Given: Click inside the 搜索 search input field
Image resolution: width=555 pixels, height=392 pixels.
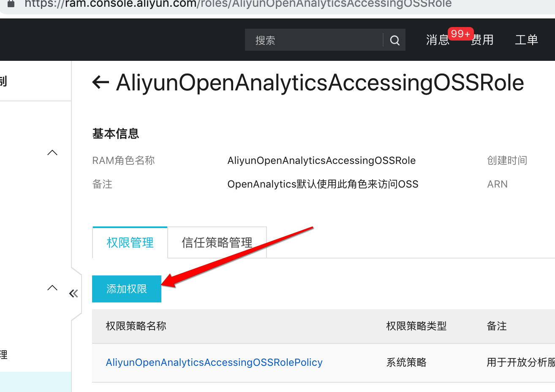Looking at the screenshot, I should click(x=313, y=40).
